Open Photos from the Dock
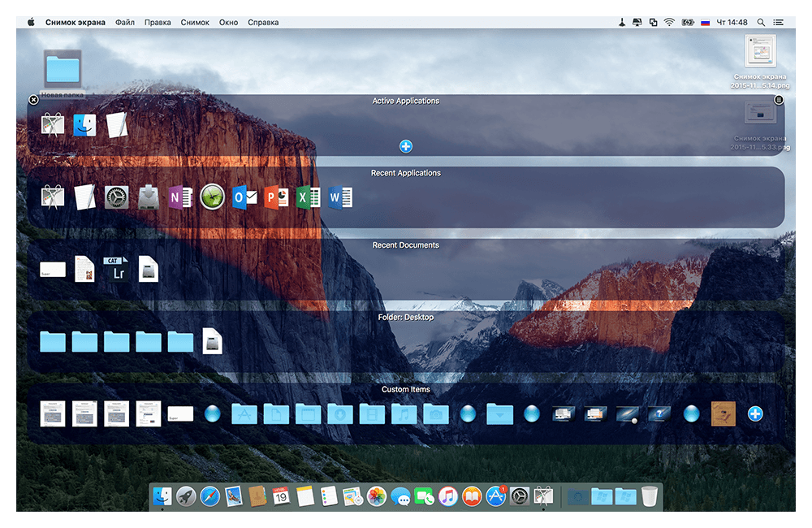Image resolution: width=812 pixels, height=528 pixels. click(x=377, y=496)
